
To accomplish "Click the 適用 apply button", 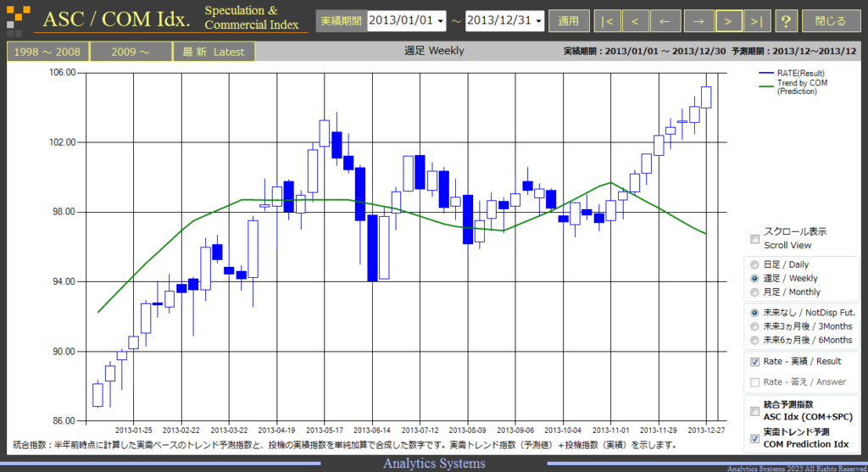I will (x=569, y=21).
